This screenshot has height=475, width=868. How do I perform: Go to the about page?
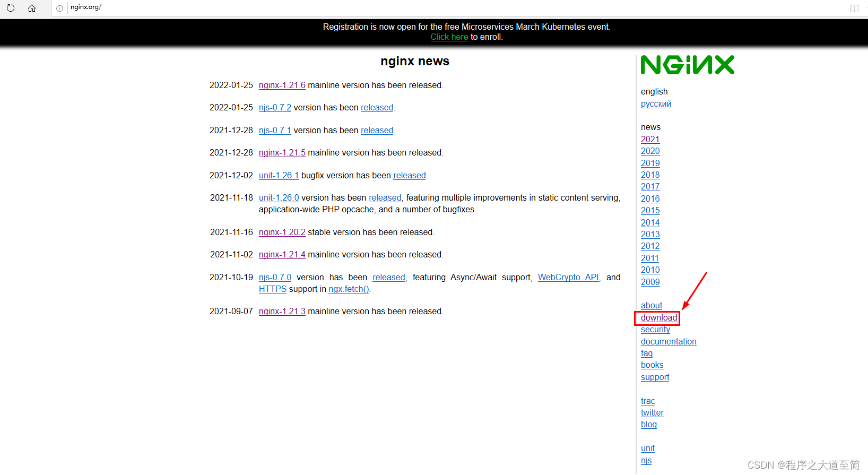tap(652, 306)
